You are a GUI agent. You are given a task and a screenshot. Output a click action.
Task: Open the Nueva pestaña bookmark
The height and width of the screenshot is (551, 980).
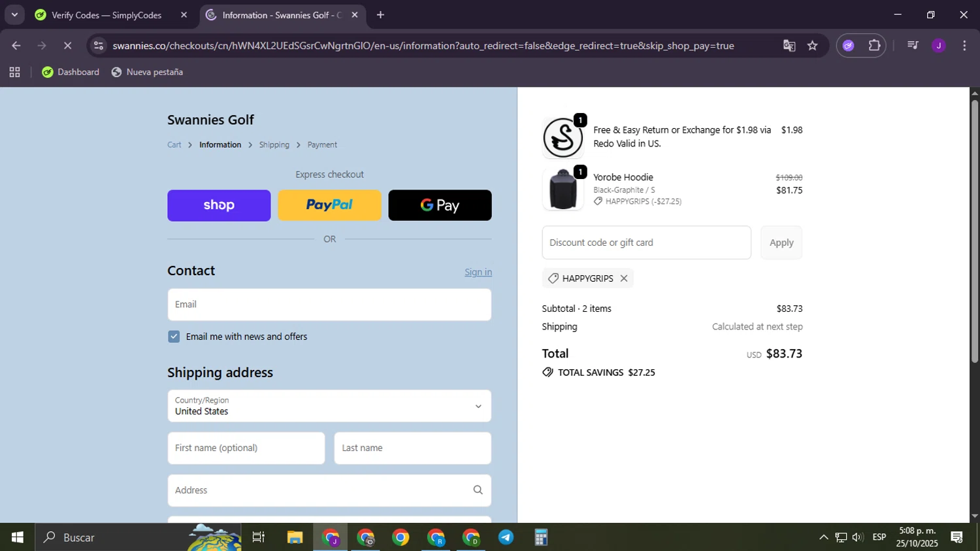(x=147, y=72)
